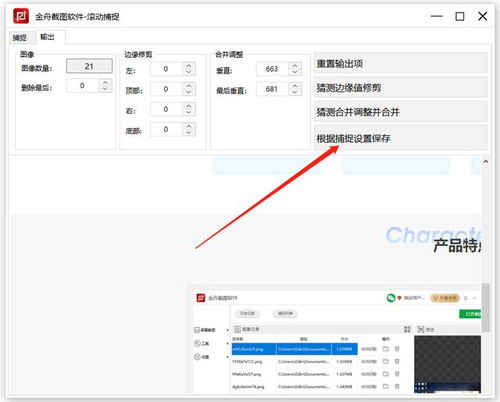Focus the 最后垂直 field showing 681
This screenshot has height=402, width=500.
pyautogui.click(x=272, y=89)
